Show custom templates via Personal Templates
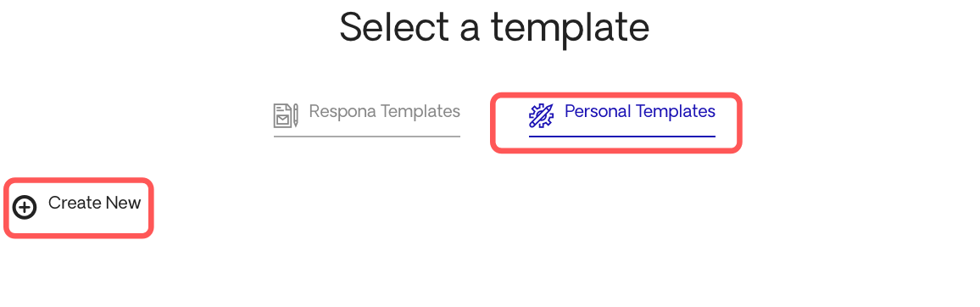This screenshot has height=307, width=980. 622,118
